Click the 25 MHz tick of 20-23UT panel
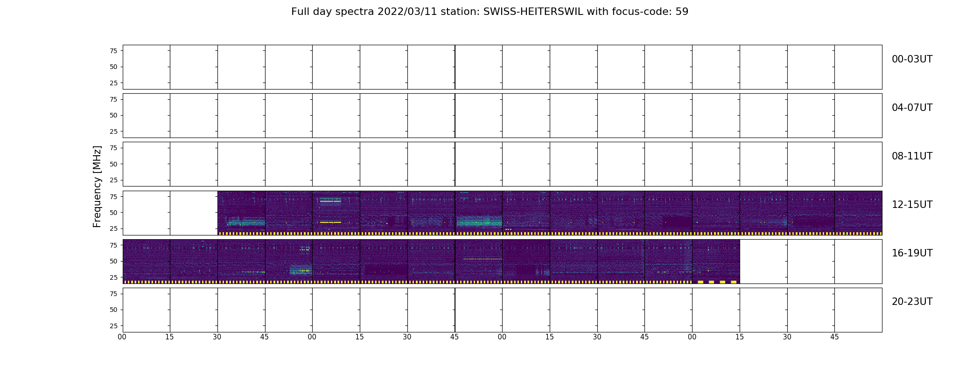Screen dimensions: 980x373 point(113,326)
